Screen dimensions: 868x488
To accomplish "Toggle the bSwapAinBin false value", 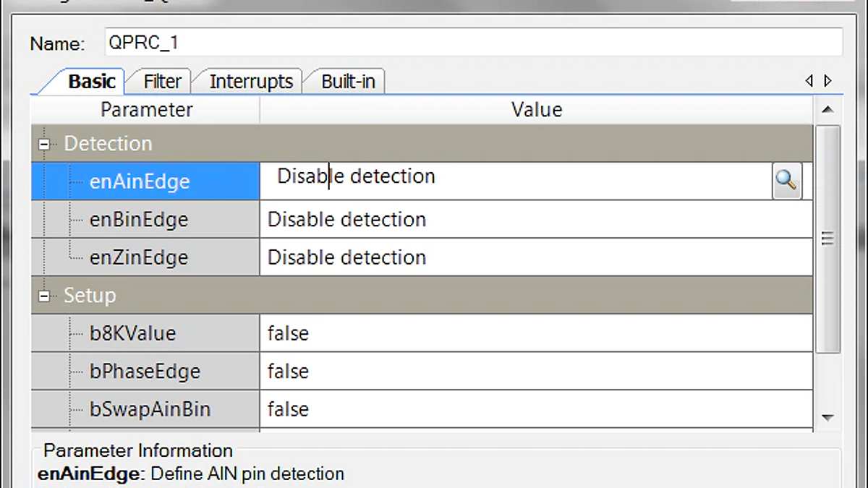I will (x=535, y=410).
